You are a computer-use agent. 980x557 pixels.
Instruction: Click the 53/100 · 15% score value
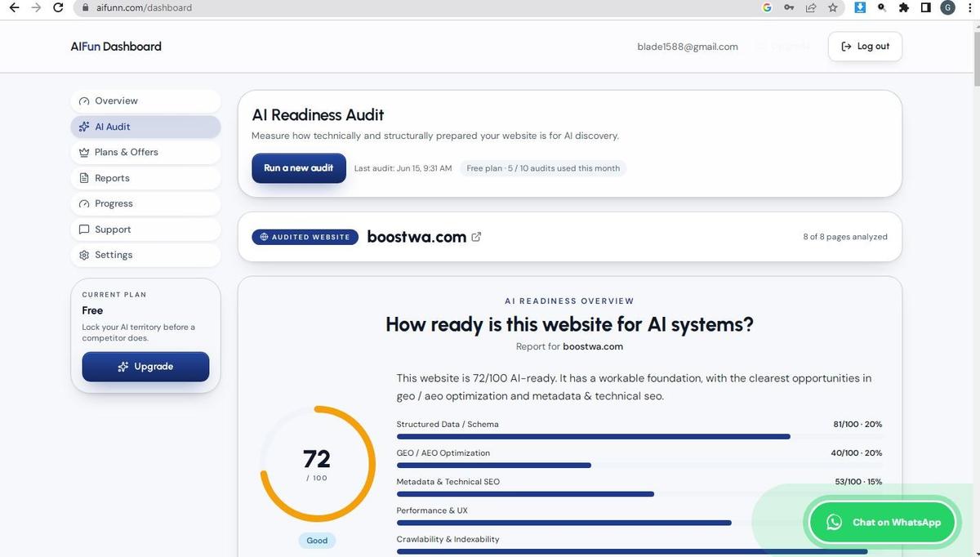pyautogui.click(x=858, y=482)
